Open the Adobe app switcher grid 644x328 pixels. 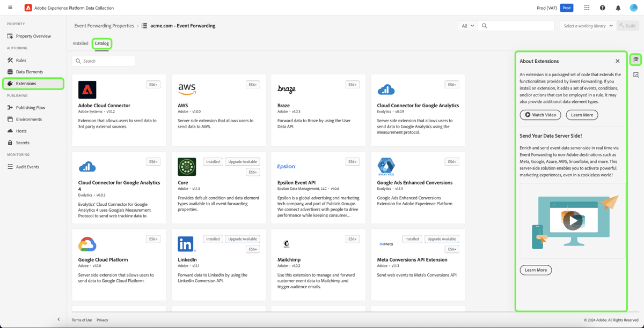click(x=587, y=8)
